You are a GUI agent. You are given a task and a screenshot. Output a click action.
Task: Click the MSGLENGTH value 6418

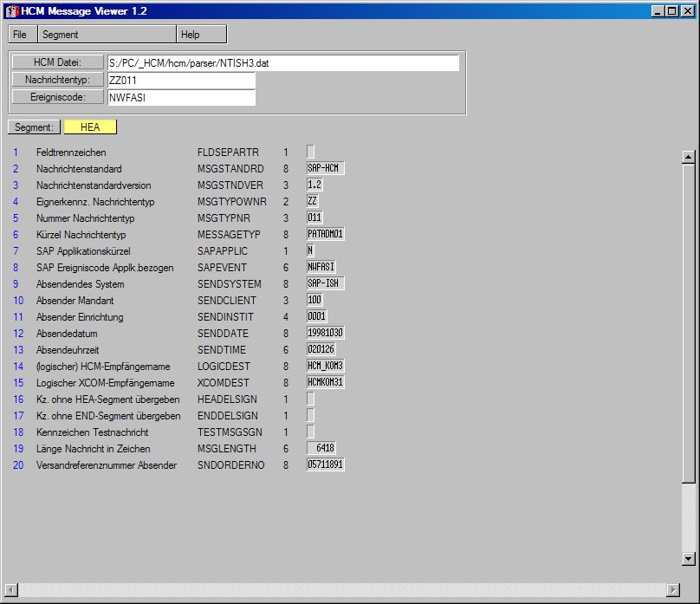321,449
